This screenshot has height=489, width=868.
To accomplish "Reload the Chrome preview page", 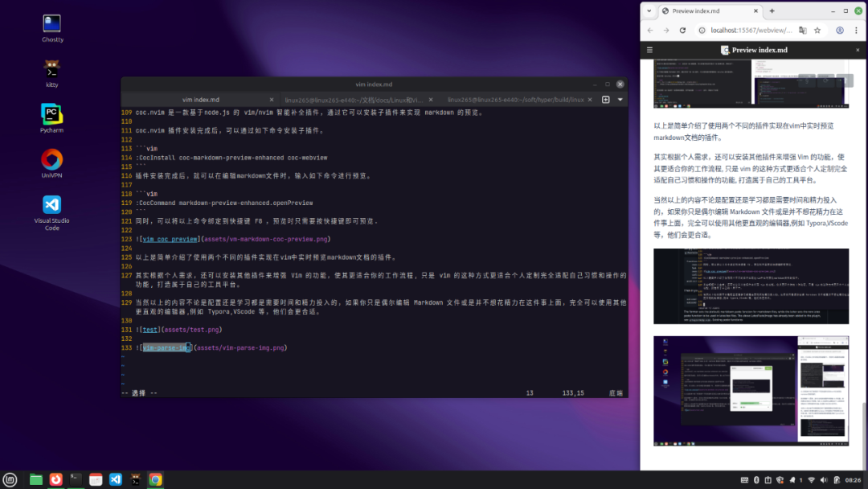I will [682, 31].
